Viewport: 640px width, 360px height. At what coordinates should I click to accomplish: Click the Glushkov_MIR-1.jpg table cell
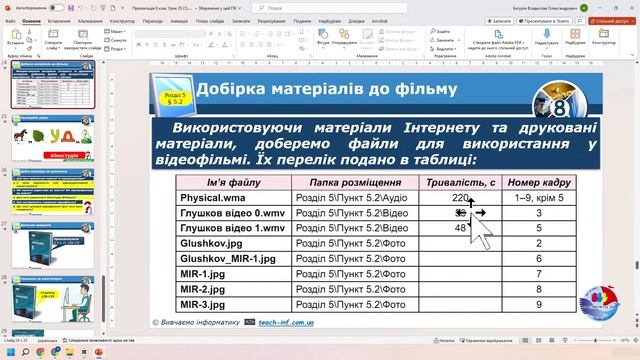tap(234, 259)
